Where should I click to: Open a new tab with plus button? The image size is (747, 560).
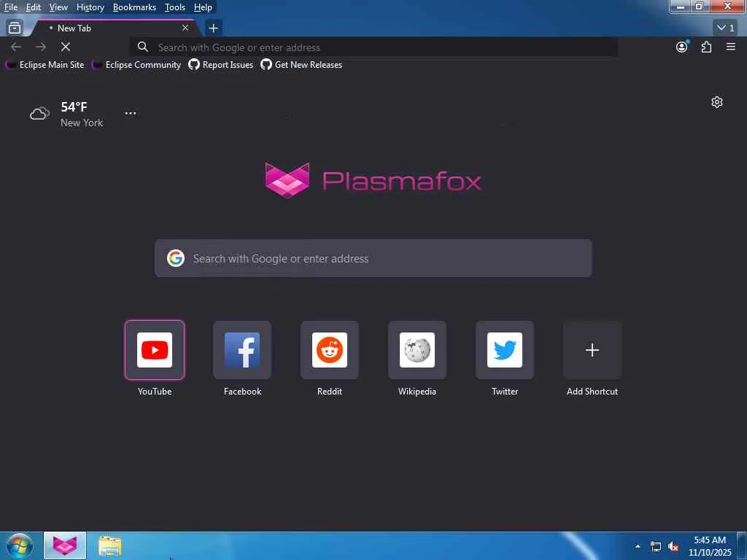(x=214, y=28)
